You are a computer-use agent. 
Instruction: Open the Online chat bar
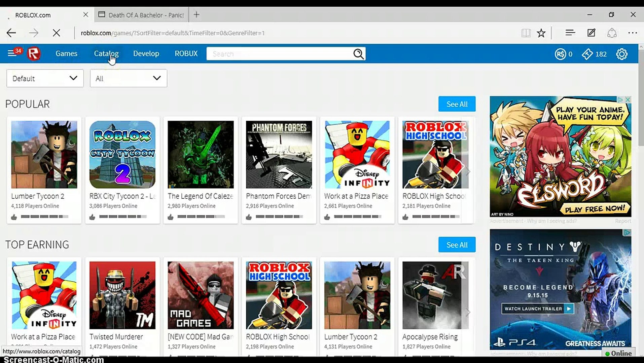(618, 353)
